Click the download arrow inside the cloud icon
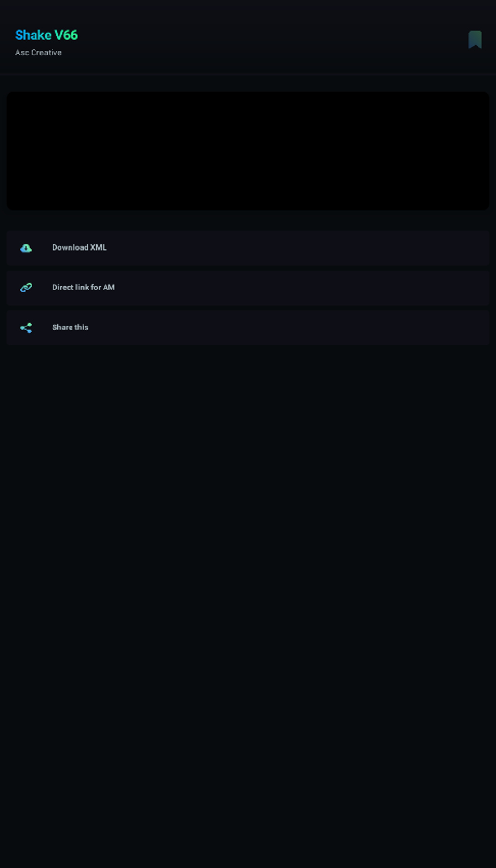Screen dimensions: 496x868 coord(26,248)
